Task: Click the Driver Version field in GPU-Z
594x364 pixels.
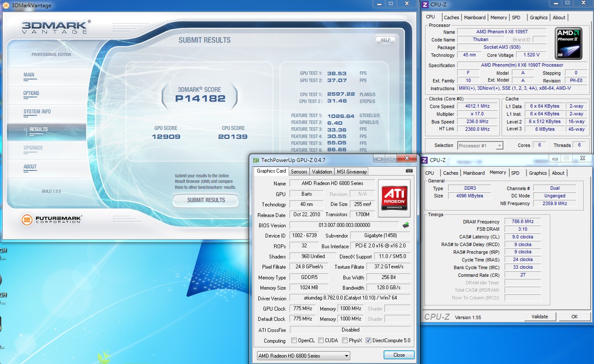Action: [x=350, y=298]
